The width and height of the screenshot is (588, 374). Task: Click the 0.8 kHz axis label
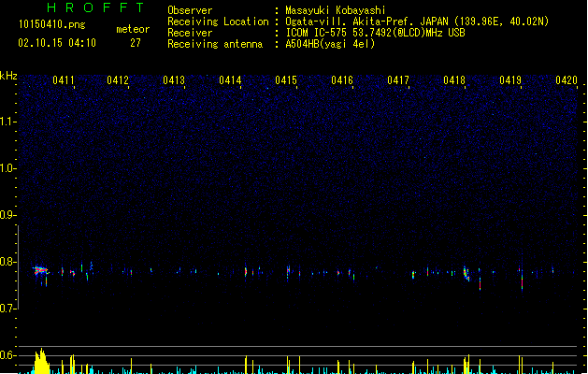(7, 262)
